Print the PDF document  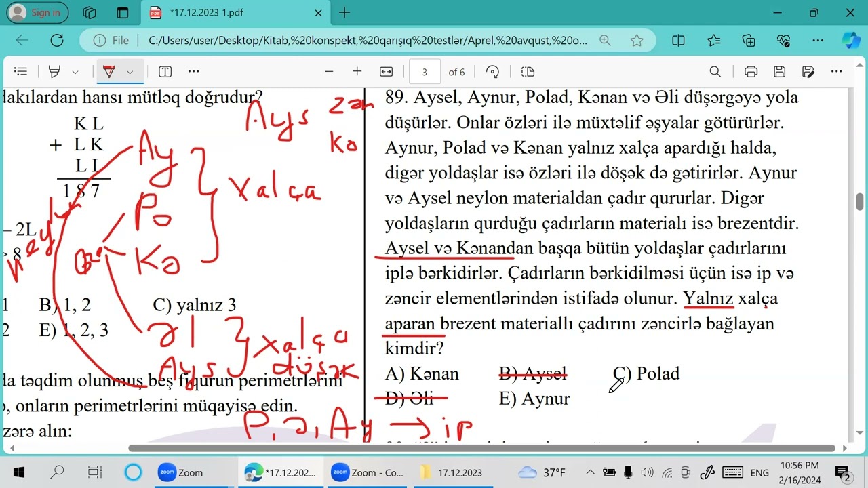click(751, 72)
